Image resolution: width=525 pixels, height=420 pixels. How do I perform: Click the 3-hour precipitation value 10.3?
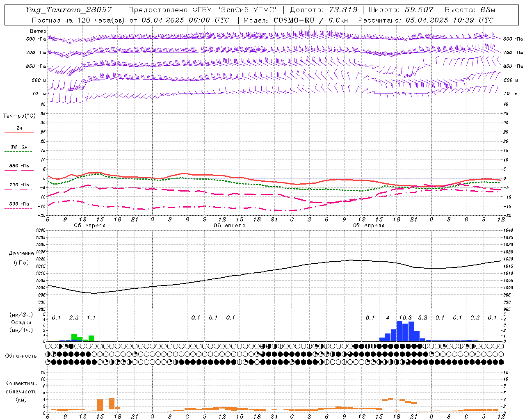(x=405, y=317)
